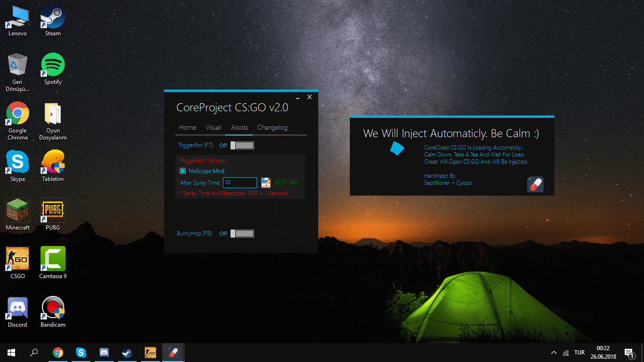Click the Chrome icon in the taskbar
Screen dimensions: 644x362
click(x=58, y=353)
